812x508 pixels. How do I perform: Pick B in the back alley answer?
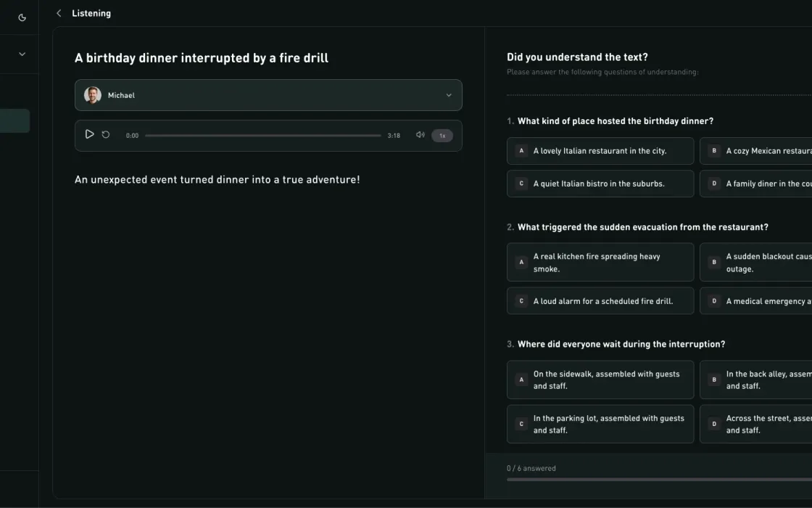[x=756, y=380]
